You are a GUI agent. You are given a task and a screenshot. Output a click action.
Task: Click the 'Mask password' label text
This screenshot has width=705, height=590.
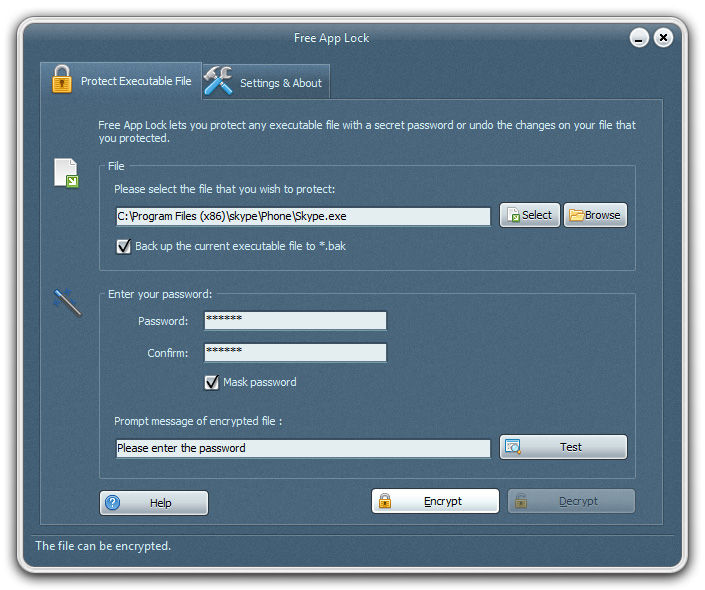[260, 382]
